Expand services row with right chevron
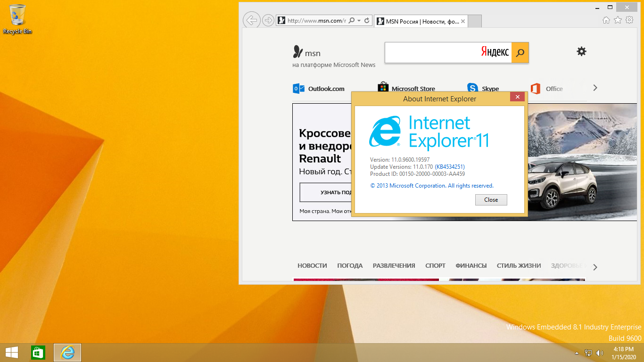The height and width of the screenshot is (362, 644). (x=595, y=88)
